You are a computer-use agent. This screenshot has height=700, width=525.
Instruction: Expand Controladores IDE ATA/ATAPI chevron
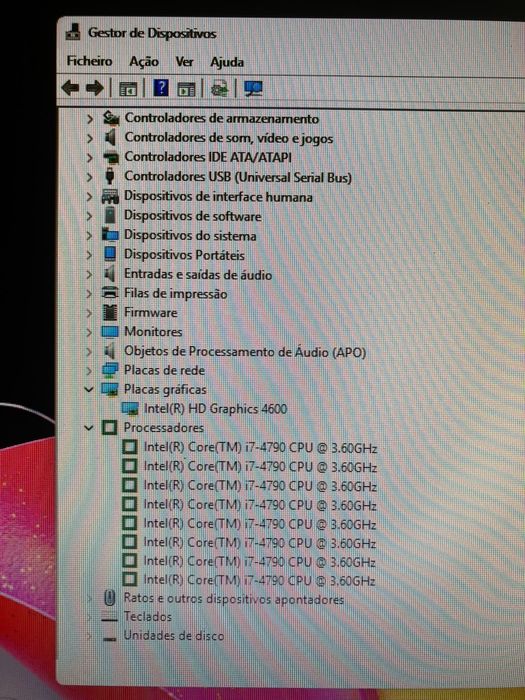click(90, 158)
